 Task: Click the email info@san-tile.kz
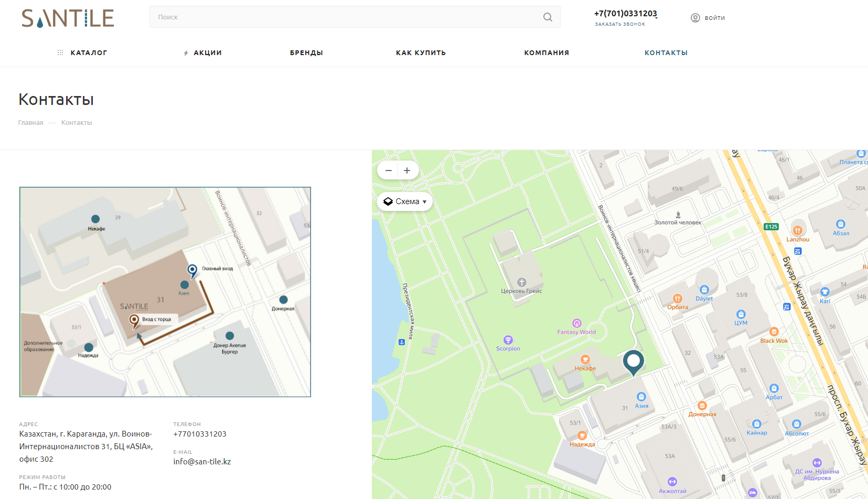tap(202, 462)
